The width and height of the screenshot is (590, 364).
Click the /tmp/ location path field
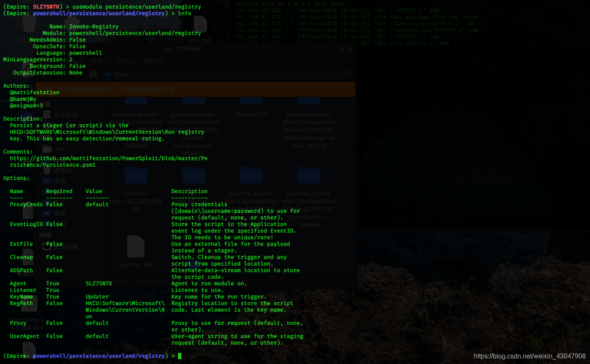tap(222, 74)
